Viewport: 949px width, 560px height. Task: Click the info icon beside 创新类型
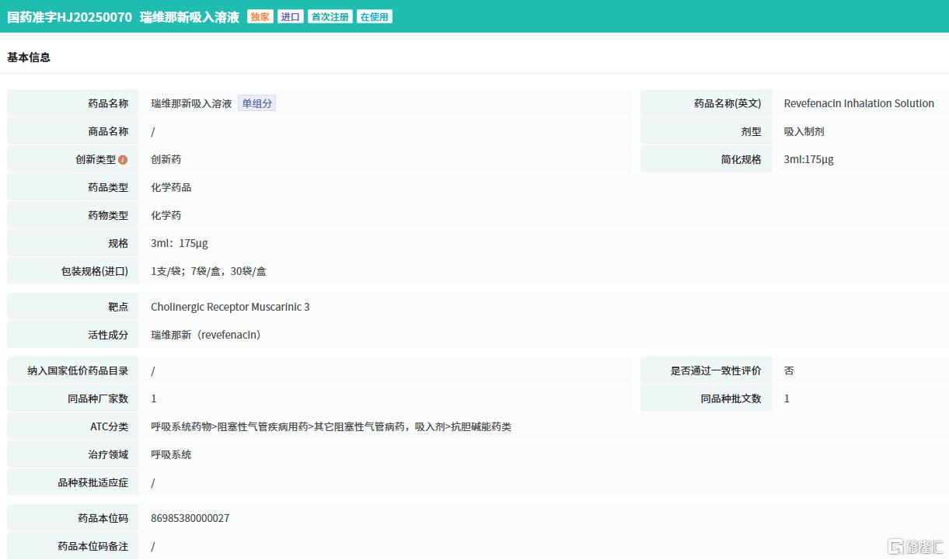click(x=123, y=160)
